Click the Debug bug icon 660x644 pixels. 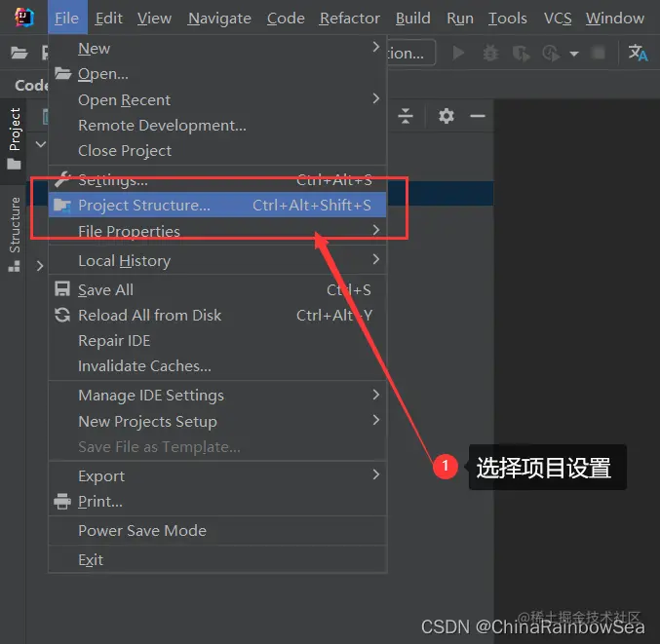490,54
